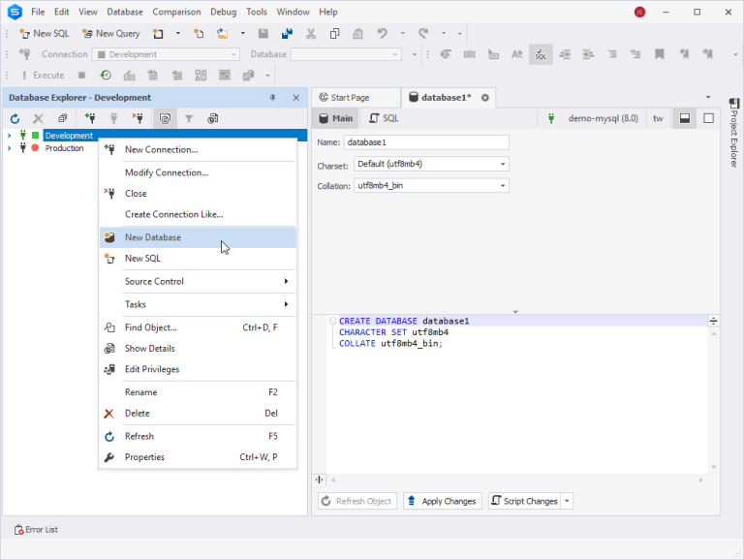Image resolution: width=744 pixels, height=560 pixels.
Task: Expand the Development connection tree node
Action: point(9,136)
